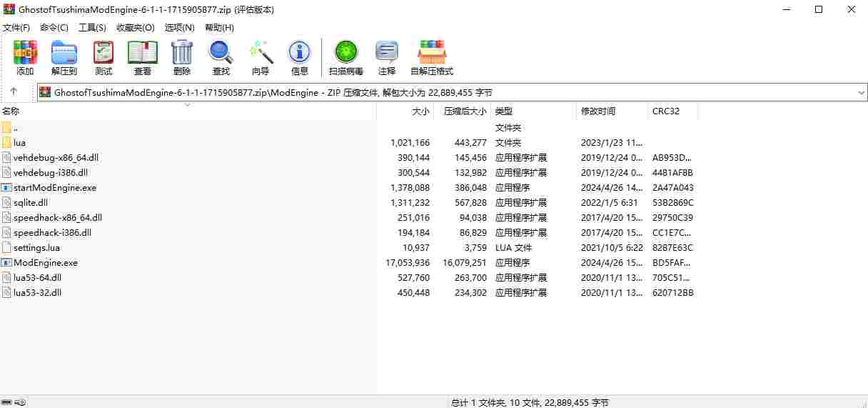Image resolution: width=868 pixels, height=408 pixels.
Task: Click the parent folder '..' icon
Action: click(x=6, y=128)
